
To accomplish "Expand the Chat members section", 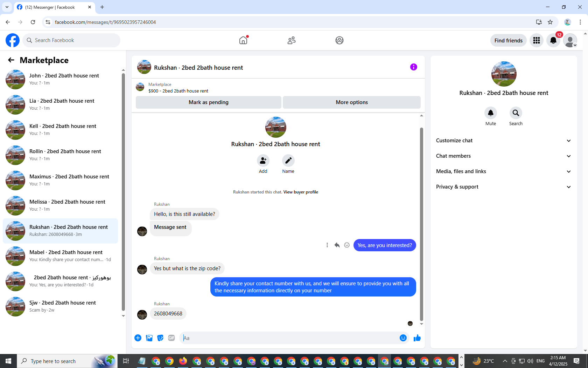I will tap(504, 156).
